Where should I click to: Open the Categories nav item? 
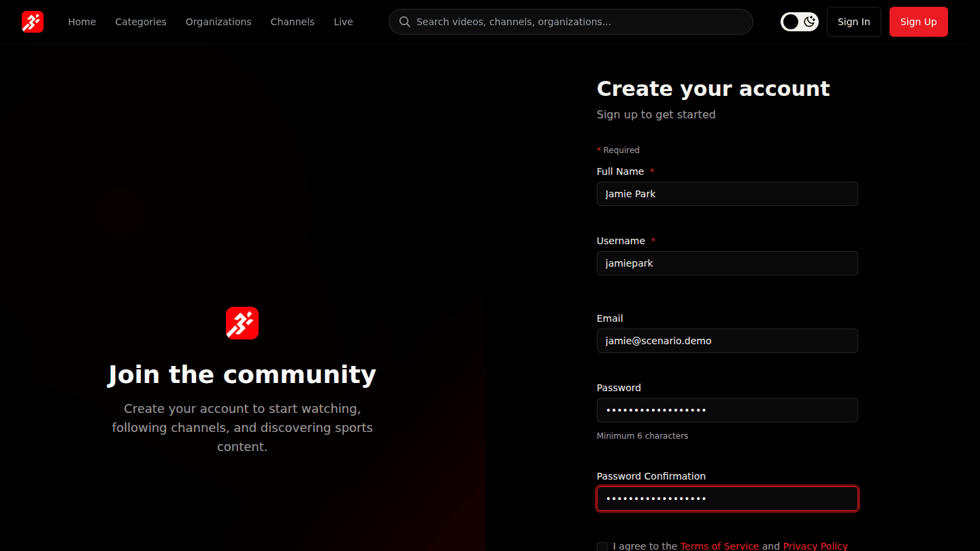click(x=141, y=22)
